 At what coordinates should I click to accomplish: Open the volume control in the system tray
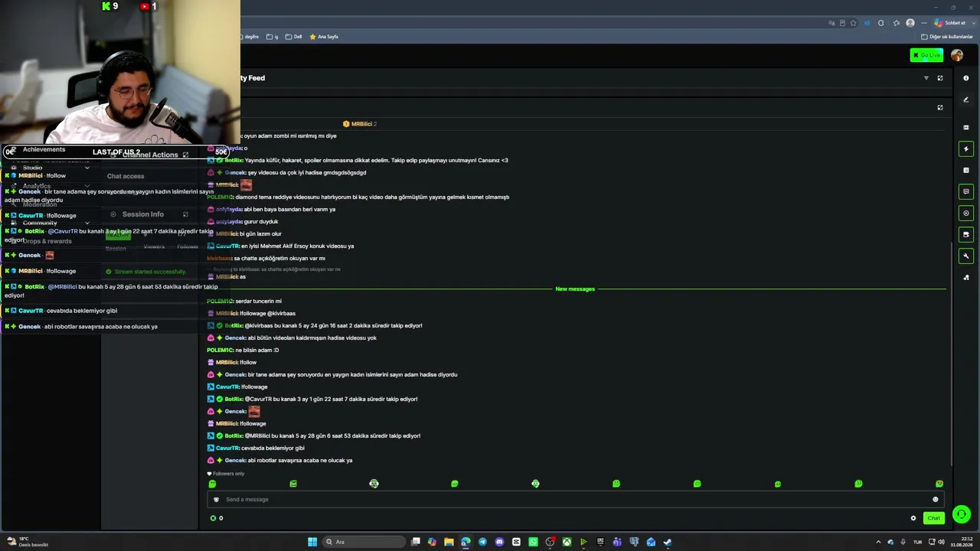[941, 542]
